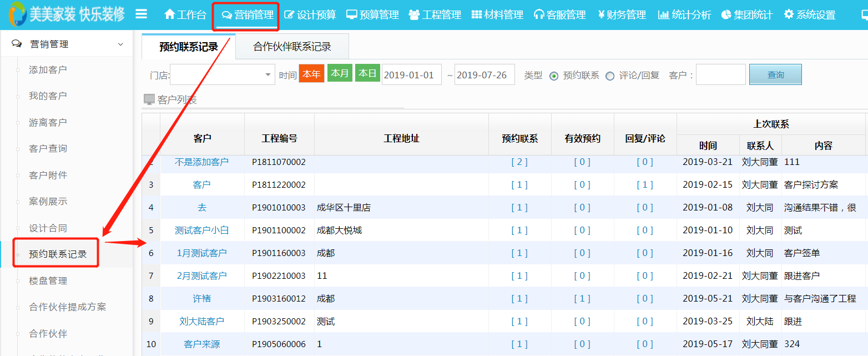Open 统计分析 bar chart icon
This screenshot has width=868, height=356.
pyautogui.click(x=664, y=15)
